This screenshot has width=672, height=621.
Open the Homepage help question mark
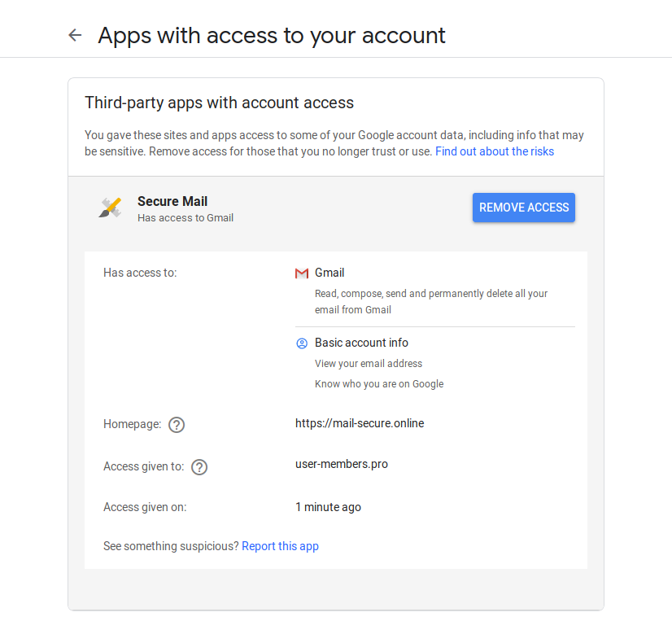(177, 425)
